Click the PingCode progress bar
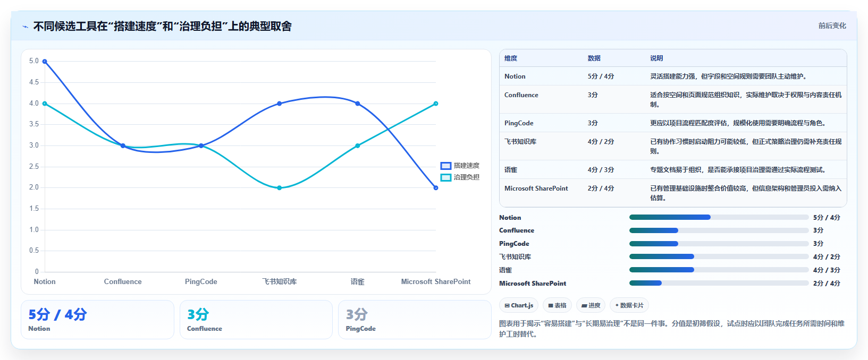868x360 pixels. 719,244
